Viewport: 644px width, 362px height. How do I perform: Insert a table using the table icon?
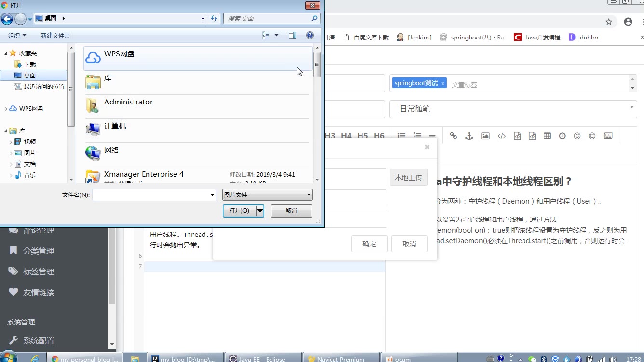(547, 136)
